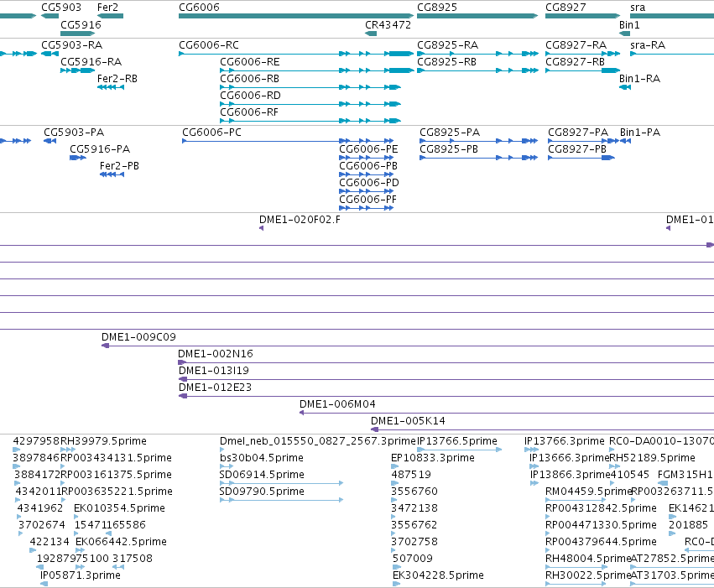Open EST RP004312842.5prime label
714x588 pixels.
click(601, 508)
